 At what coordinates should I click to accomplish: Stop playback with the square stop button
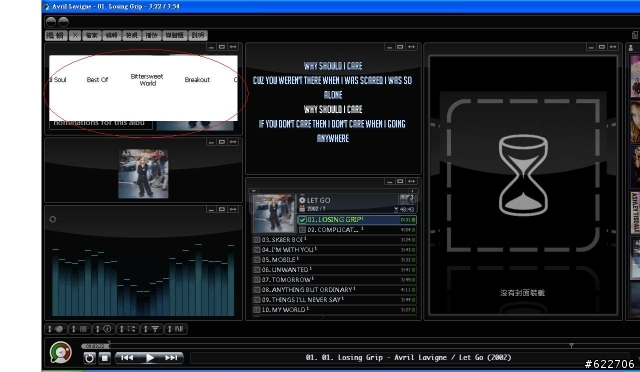pyautogui.click(x=104, y=358)
